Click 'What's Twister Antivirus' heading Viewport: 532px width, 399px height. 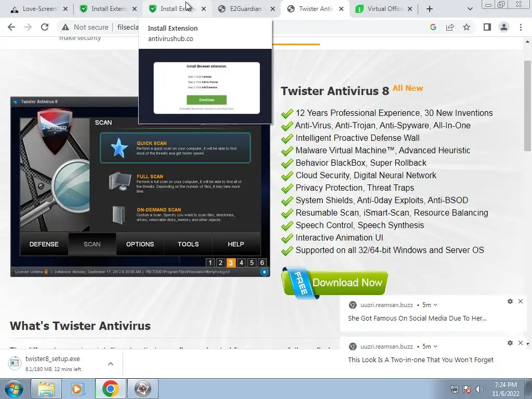80,326
